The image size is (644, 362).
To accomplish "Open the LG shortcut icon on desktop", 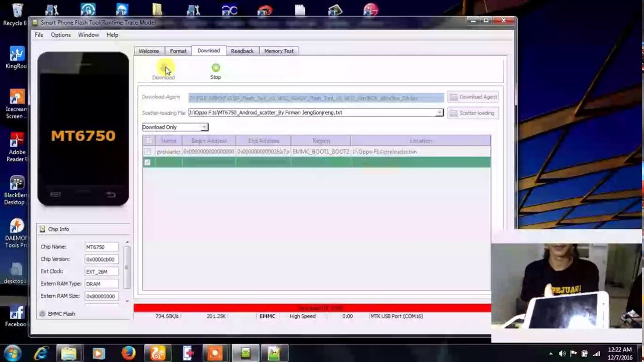I will click(x=371, y=11).
